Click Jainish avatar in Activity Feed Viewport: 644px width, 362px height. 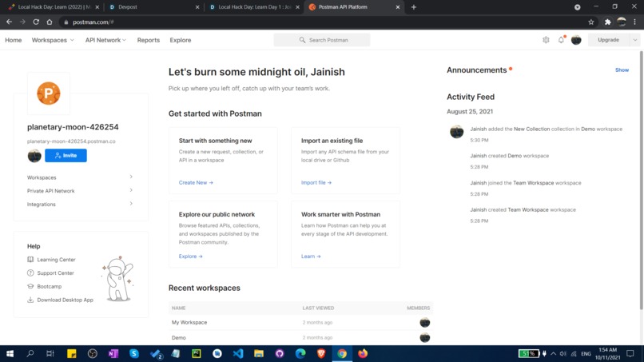point(457,132)
